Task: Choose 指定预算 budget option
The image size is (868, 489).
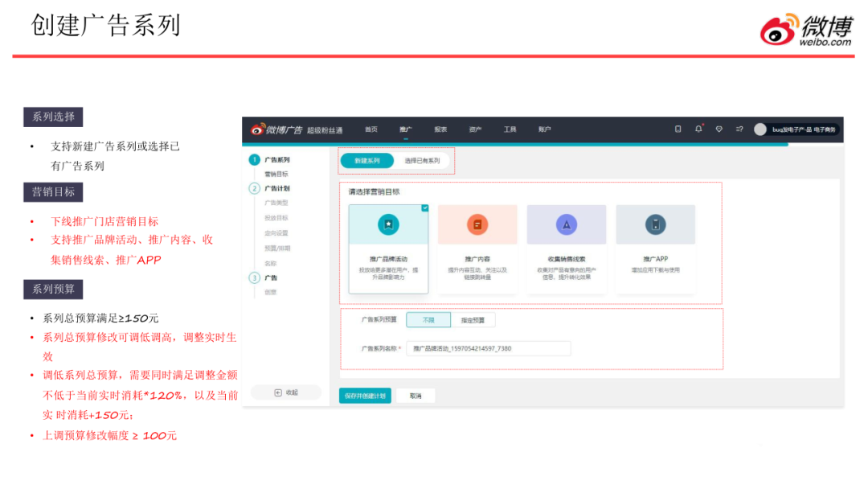Action: pyautogui.click(x=473, y=320)
